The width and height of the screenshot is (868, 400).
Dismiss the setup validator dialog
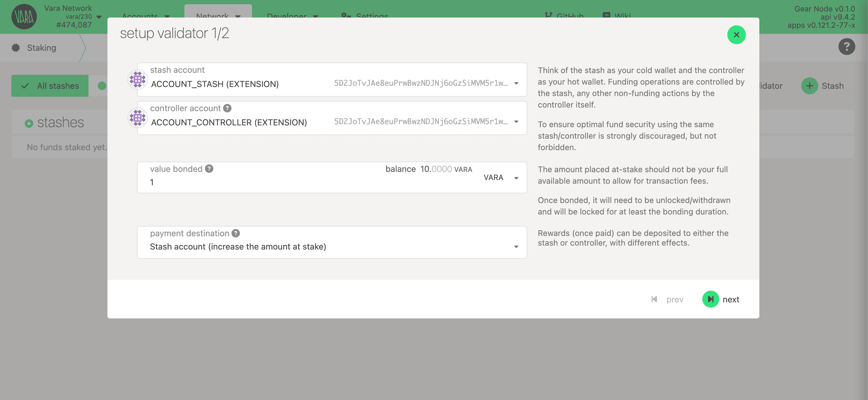point(736,34)
